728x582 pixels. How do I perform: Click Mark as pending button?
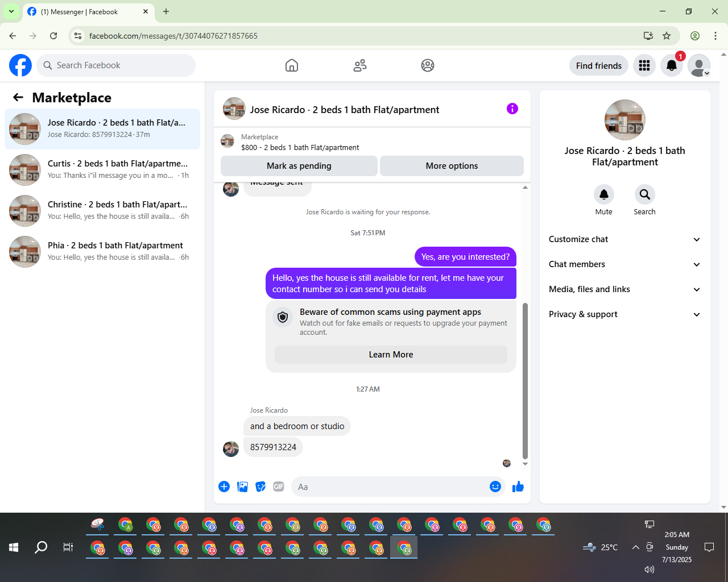(x=299, y=166)
